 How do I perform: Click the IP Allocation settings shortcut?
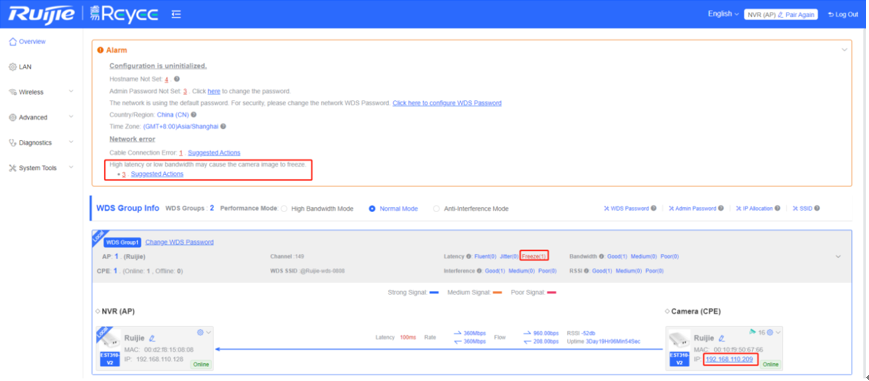754,209
